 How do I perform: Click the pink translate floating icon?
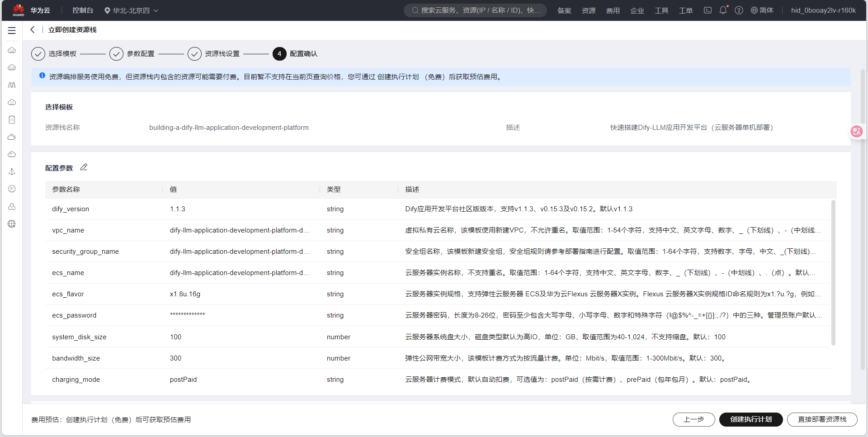(x=856, y=132)
